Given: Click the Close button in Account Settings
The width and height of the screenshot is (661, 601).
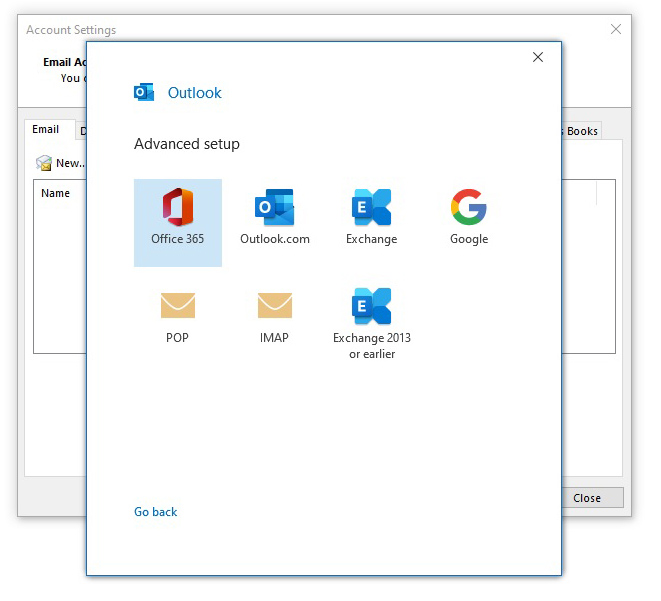Looking at the screenshot, I should tap(592, 498).
